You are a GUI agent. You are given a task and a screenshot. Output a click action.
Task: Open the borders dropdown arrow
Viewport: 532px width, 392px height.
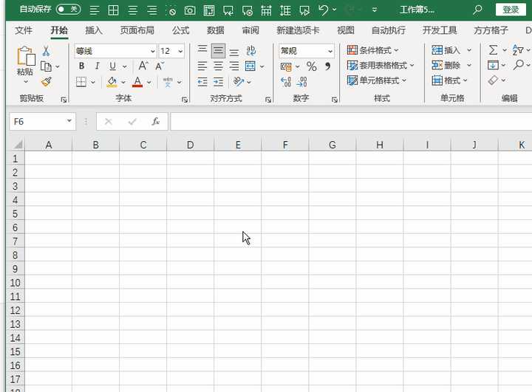(x=92, y=82)
